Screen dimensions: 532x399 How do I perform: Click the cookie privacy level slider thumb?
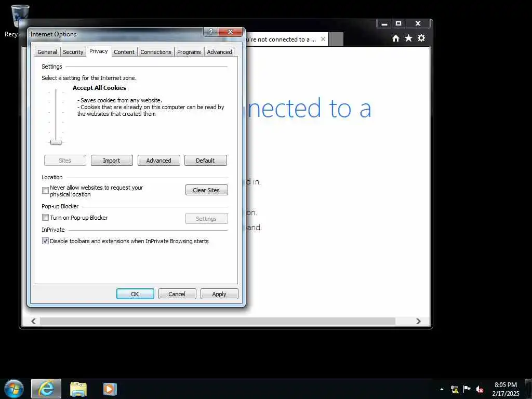pyautogui.click(x=56, y=142)
